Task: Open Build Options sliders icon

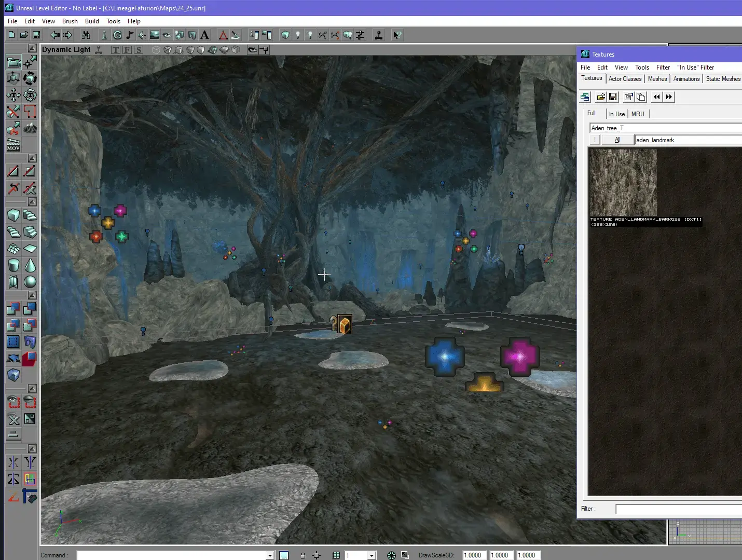Action: click(x=360, y=35)
